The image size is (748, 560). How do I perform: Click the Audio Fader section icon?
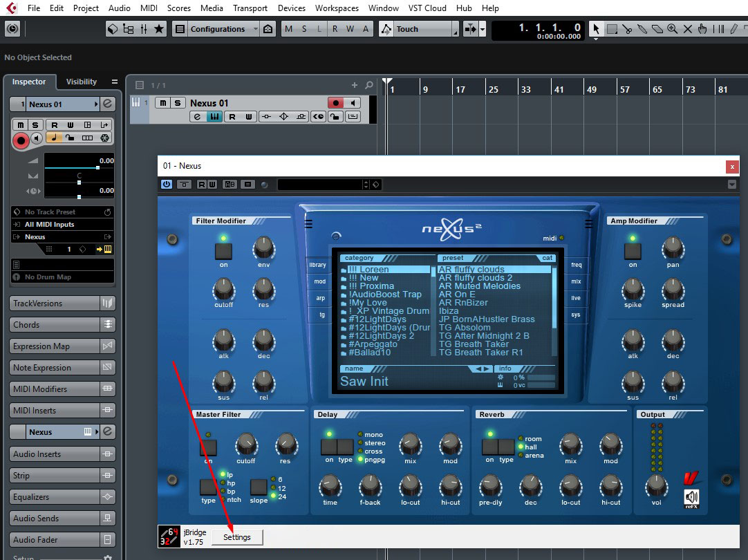click(x=108, y=539)
